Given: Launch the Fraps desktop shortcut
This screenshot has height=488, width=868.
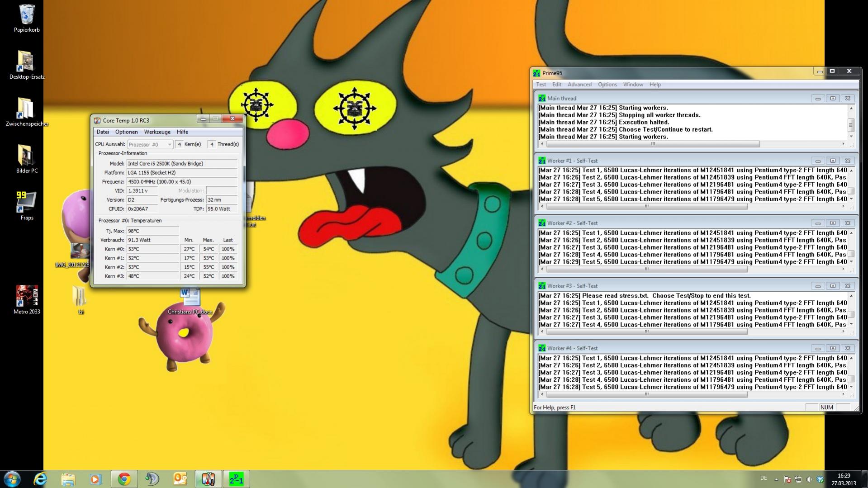Looking at the screenshot, I should (27, 206).
